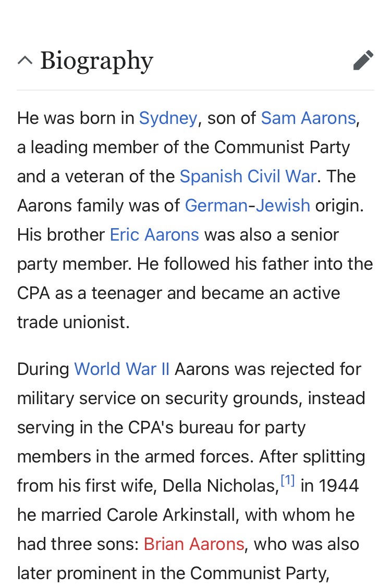Collapse the Biography section chevron
The height and width of the screenshot is (588, 391).
(x=25, y=60)
